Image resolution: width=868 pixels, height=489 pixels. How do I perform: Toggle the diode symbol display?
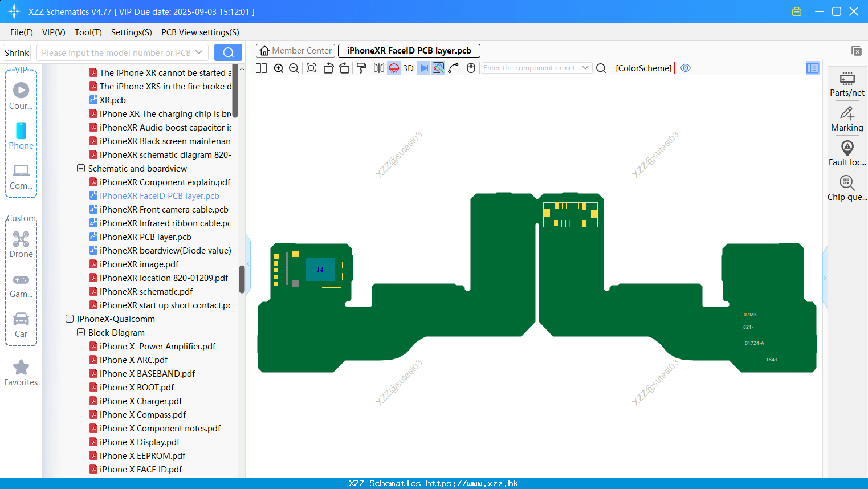pos(423,68)
